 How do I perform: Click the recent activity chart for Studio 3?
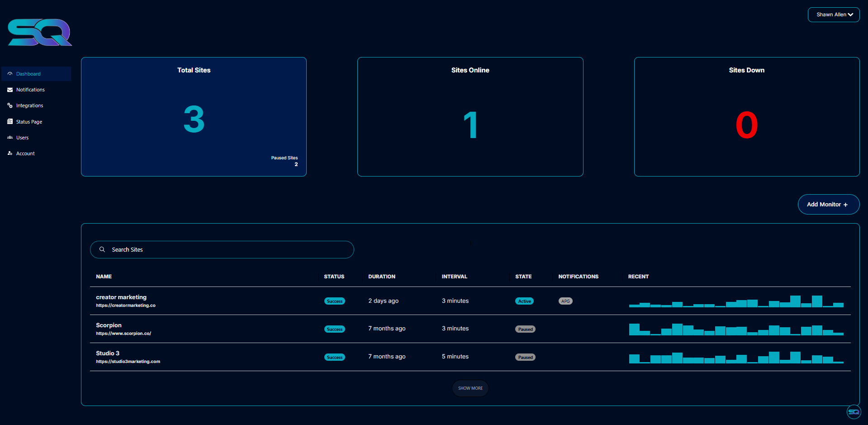736,357
